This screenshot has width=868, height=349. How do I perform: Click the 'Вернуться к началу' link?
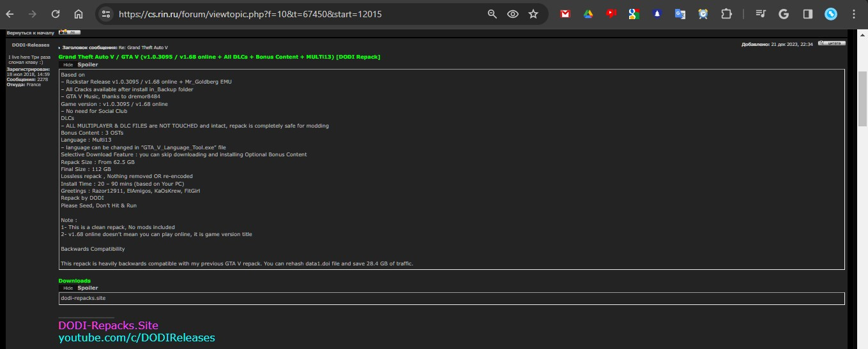(x=31, y=32)
